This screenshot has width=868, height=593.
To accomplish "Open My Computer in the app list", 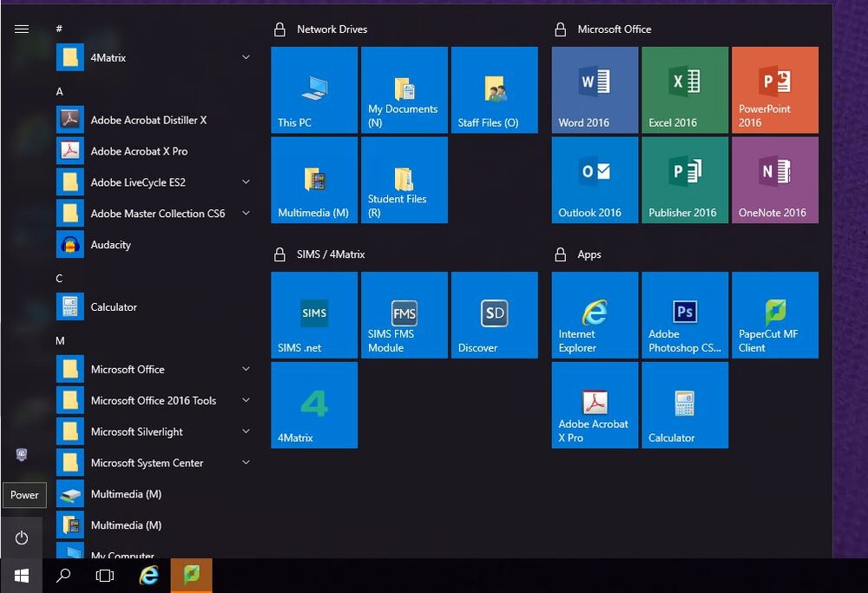I will point(154,552).
